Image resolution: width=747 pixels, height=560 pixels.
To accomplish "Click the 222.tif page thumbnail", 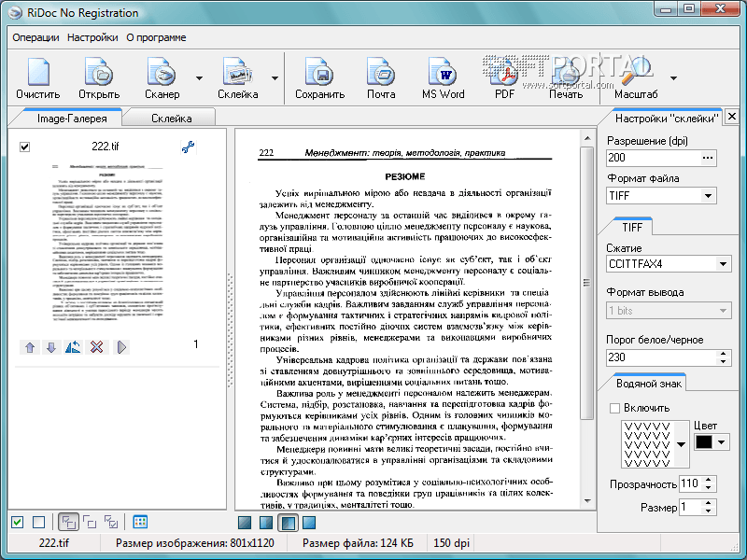I will click(x=107, y=243).
